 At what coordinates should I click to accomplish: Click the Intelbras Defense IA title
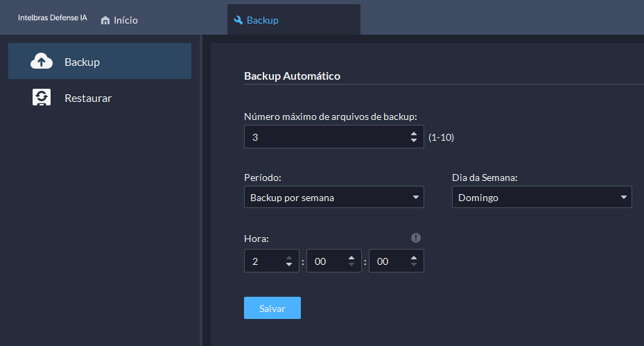tap(53, 17)
